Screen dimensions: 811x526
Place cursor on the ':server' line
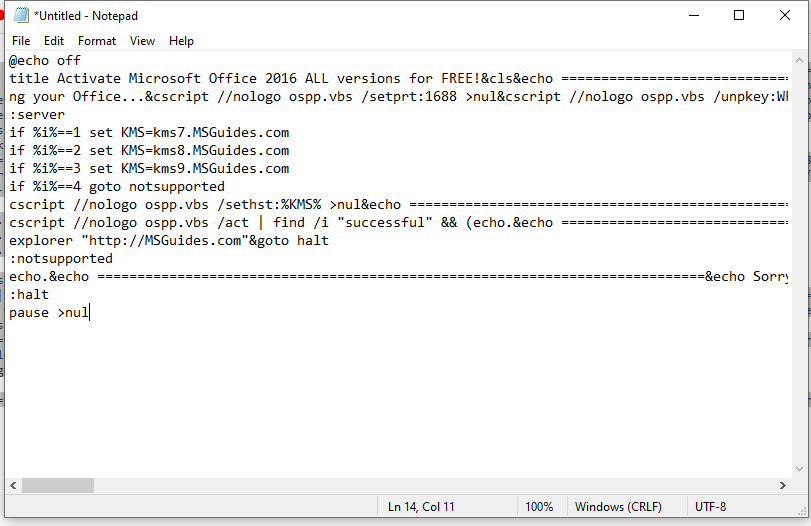point(38,115)
